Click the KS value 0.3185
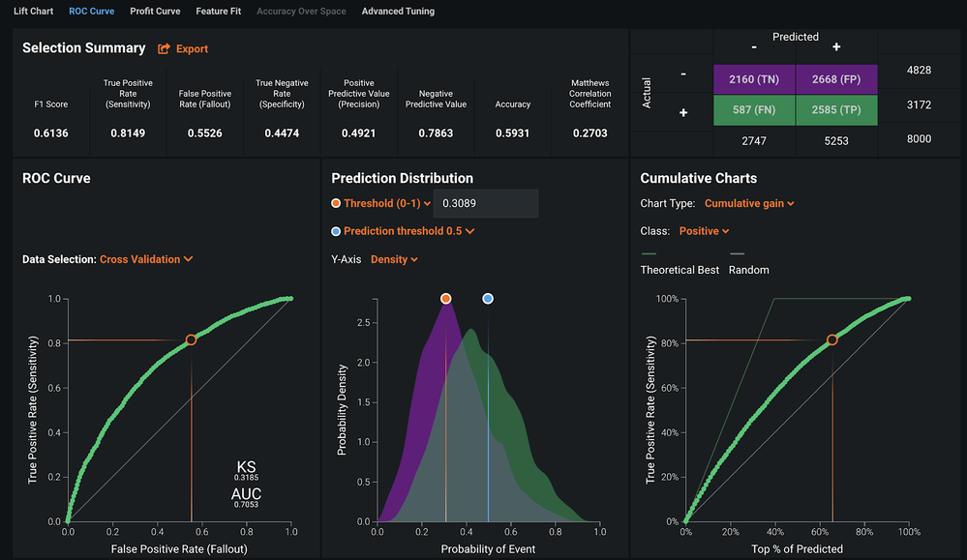This screenshot has height=560, width=967. click(246, 478)
